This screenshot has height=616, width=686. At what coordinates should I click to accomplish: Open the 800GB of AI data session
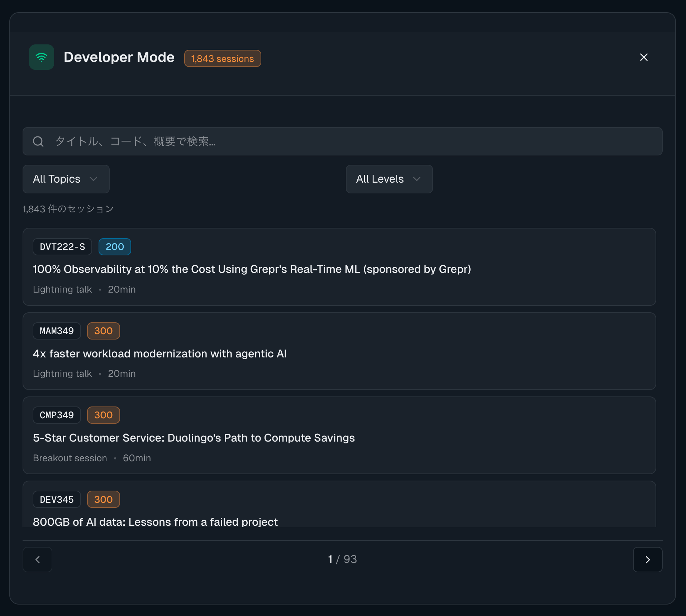pyautogui.click(x=155, y=522)
